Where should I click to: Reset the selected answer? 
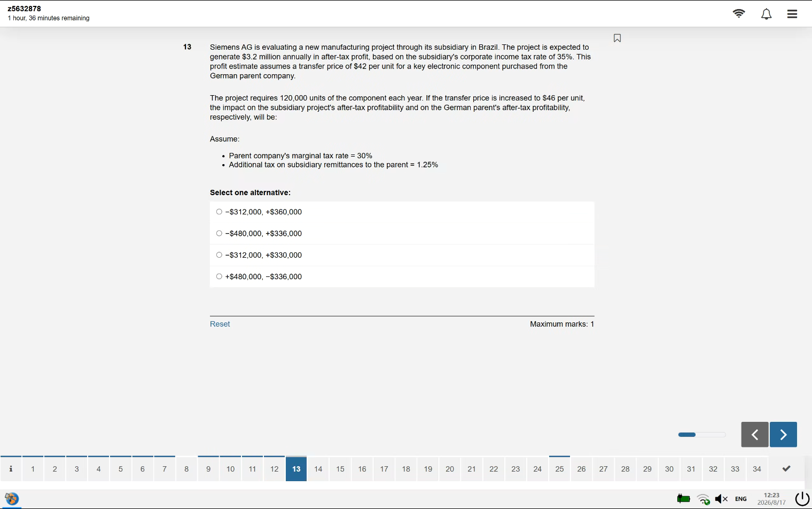pyautogui.click(x=220, y=324)
